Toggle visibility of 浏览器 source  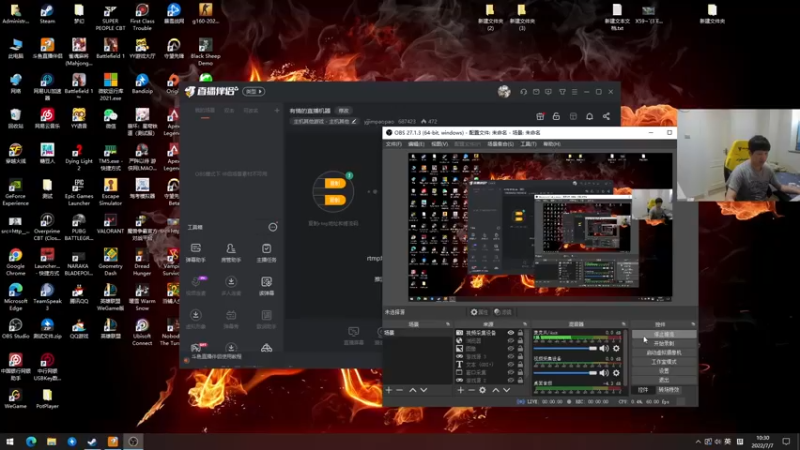tap(511, 340)
